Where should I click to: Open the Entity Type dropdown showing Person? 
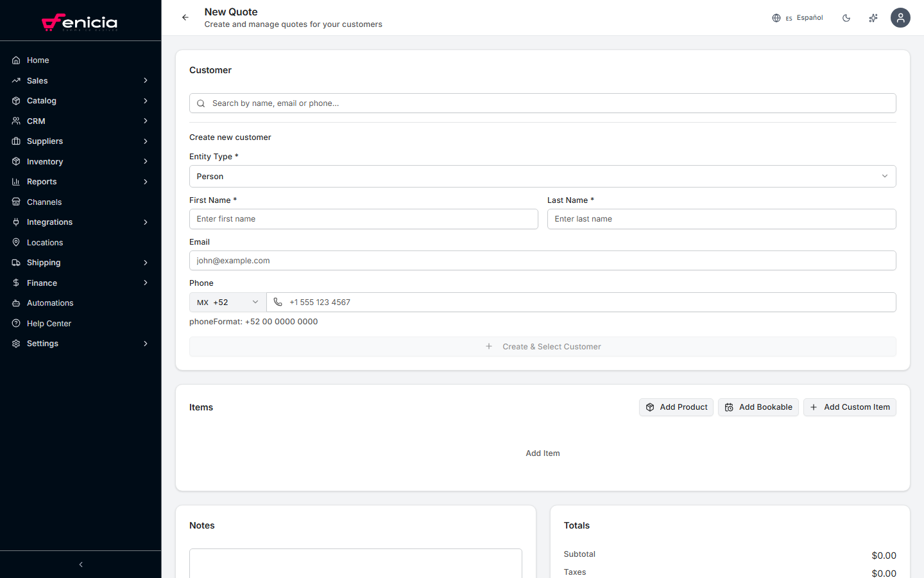[542, 177]
